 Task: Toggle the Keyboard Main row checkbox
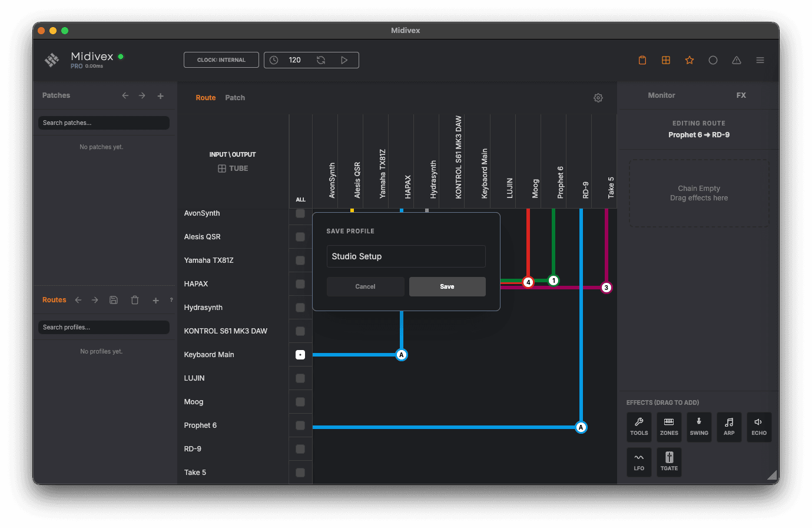pyautogui.click(x=300, y=354)
